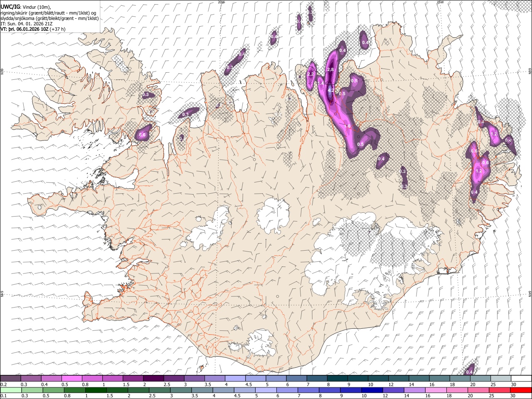Click the '30' label in the lower rain legend

[x=514, y=396]
